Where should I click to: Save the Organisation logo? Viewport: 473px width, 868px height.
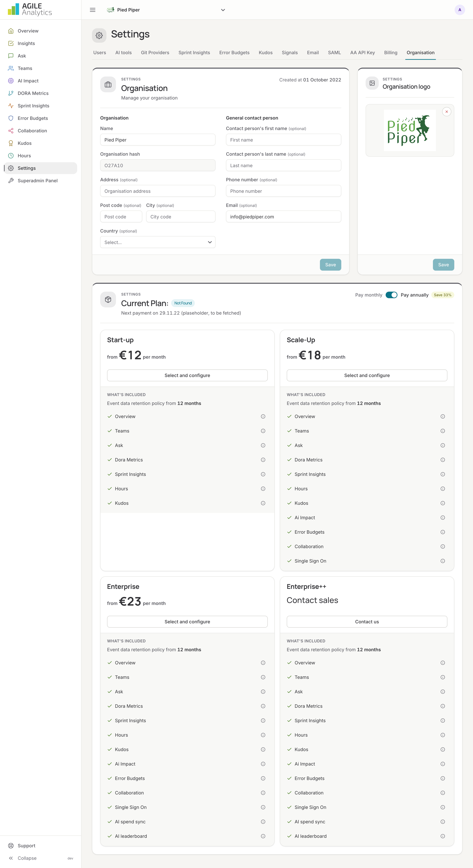pos(443,265)
